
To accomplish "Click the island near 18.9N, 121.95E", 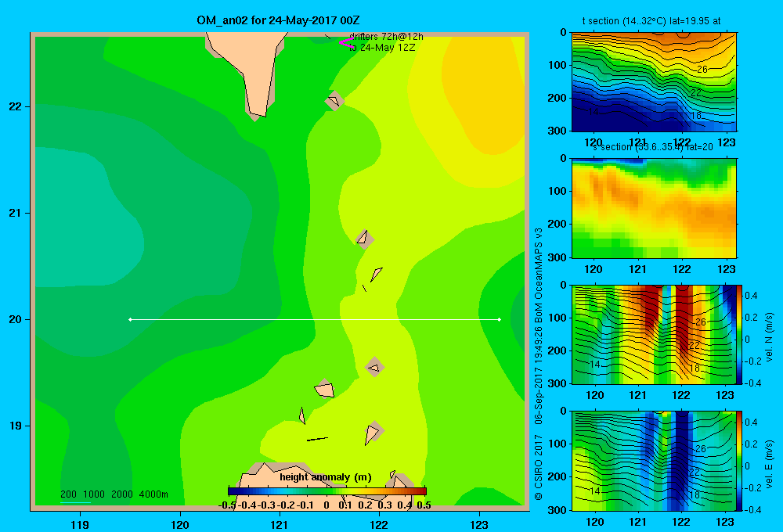I will [x=373, y=433].
